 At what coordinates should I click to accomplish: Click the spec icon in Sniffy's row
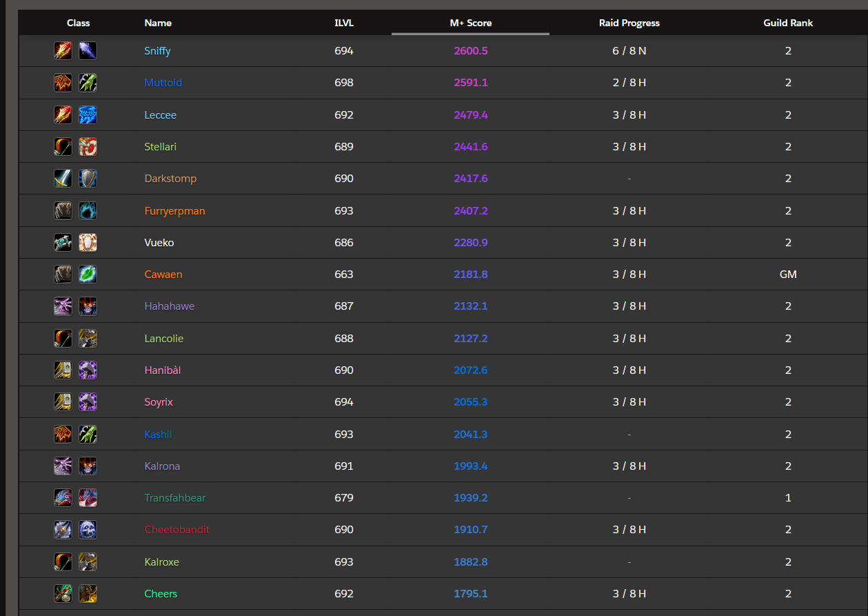coord(88,51)
